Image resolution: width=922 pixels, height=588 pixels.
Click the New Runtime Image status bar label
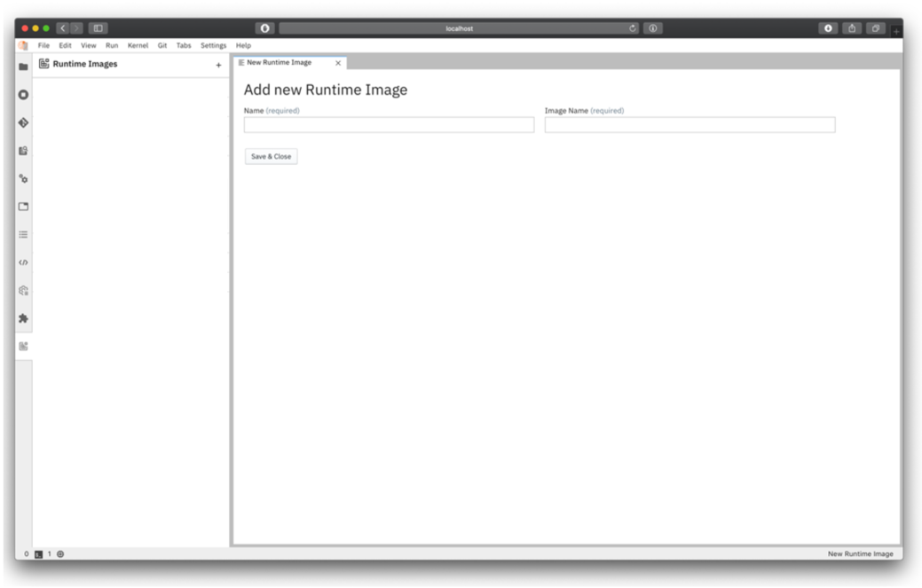click(x=859, y=552)
